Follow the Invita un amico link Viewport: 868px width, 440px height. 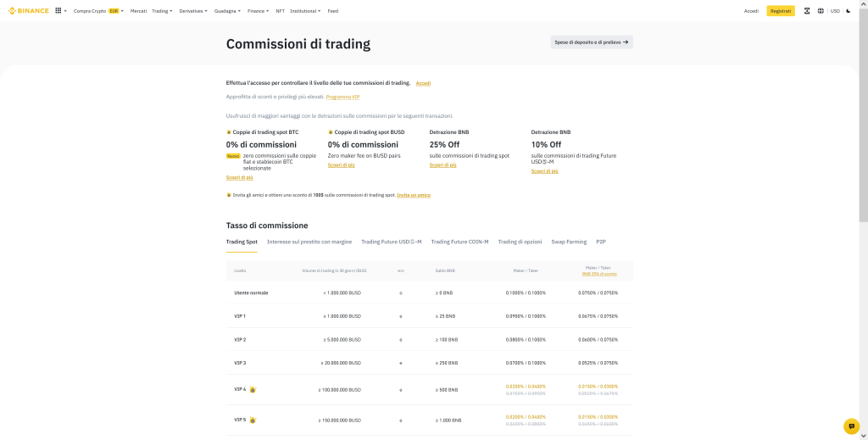(414, 195)
